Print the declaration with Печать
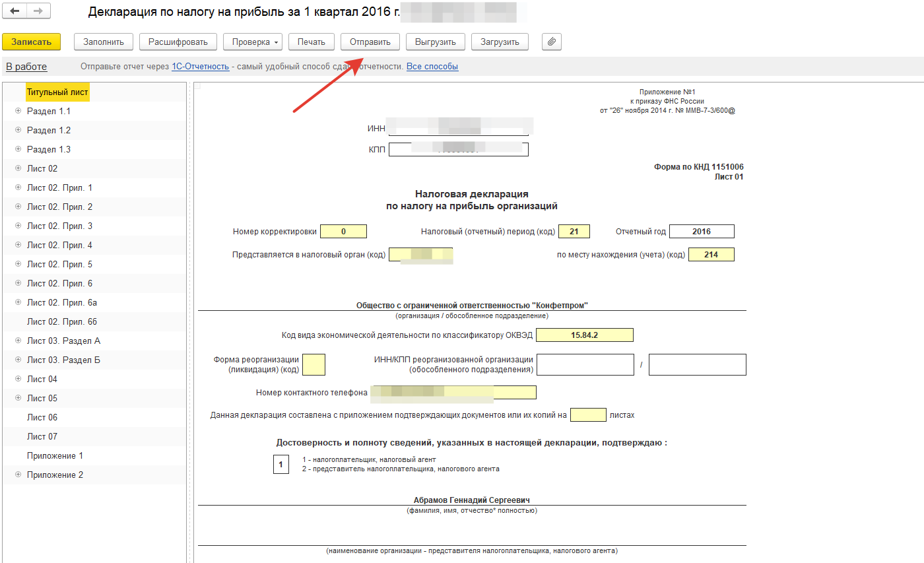The image size is (924, 563). 312,42
